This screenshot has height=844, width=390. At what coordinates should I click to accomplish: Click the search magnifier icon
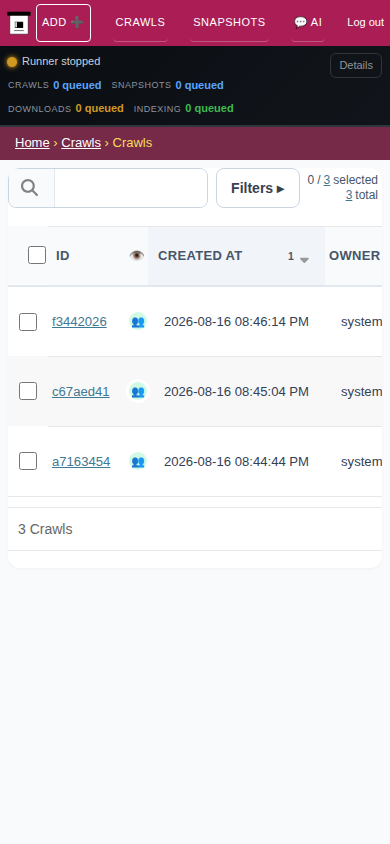click(30, 188)
